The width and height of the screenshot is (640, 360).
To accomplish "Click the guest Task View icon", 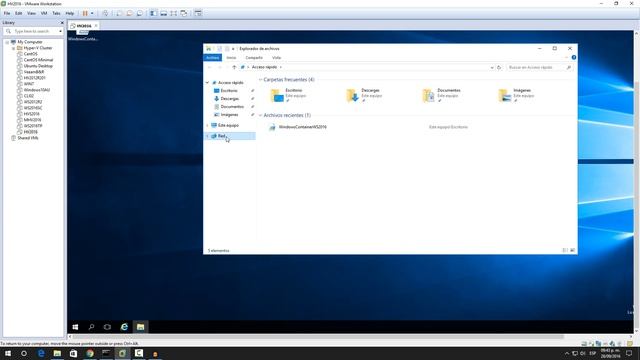I will [107, 327].
